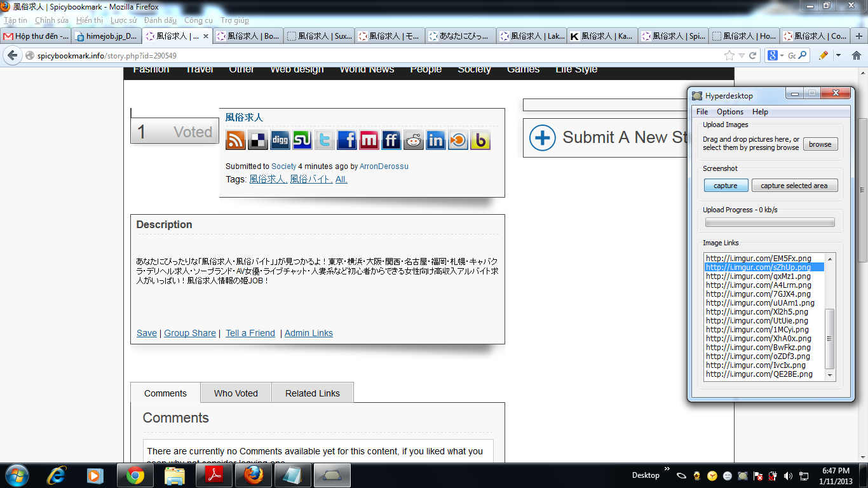Open Windows Media Player from the taskbar
868x488 pixels.
(95, 475)
